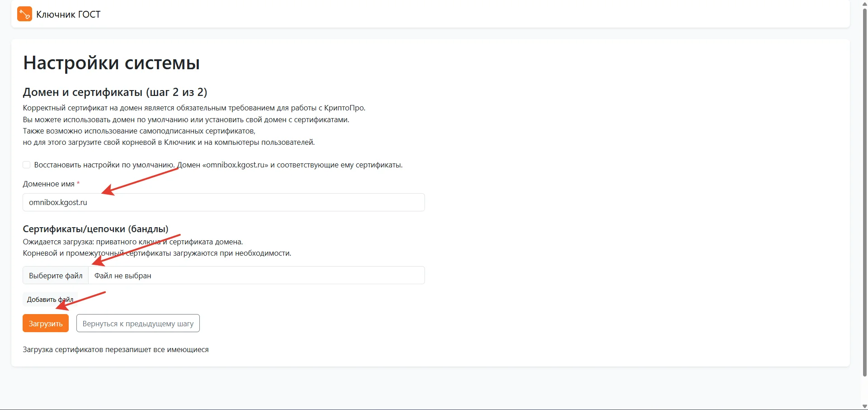This screenshot has height=410, width=868.
Task: Click the 'Восстановить настройки по умолчанию' label text
Action: click(104, 165)
